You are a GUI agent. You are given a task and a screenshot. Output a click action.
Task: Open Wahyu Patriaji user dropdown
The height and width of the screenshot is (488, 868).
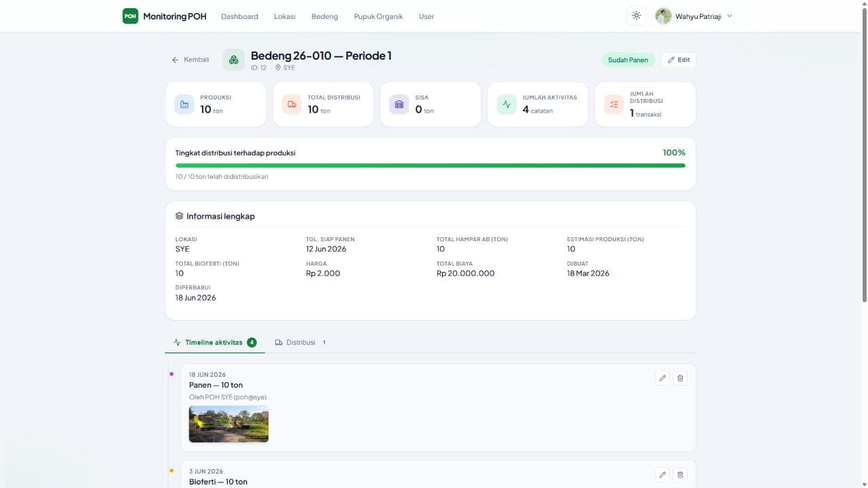point(694,16)
